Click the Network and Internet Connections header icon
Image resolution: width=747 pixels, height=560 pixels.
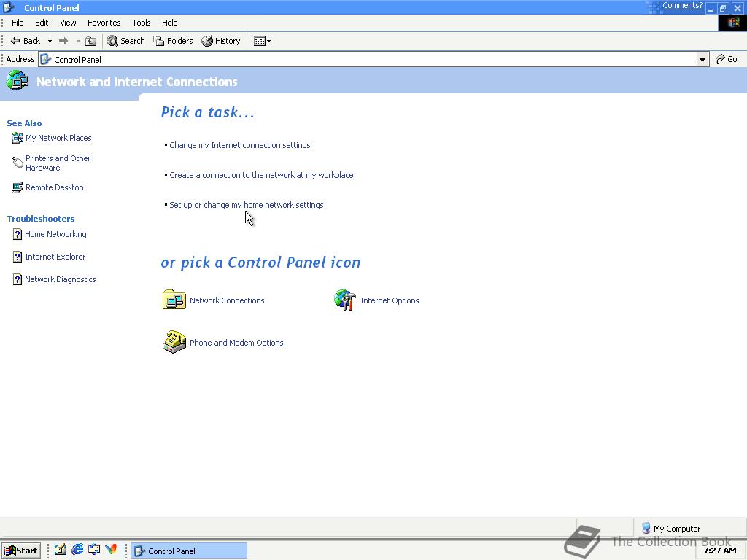[x=18, y=80]
